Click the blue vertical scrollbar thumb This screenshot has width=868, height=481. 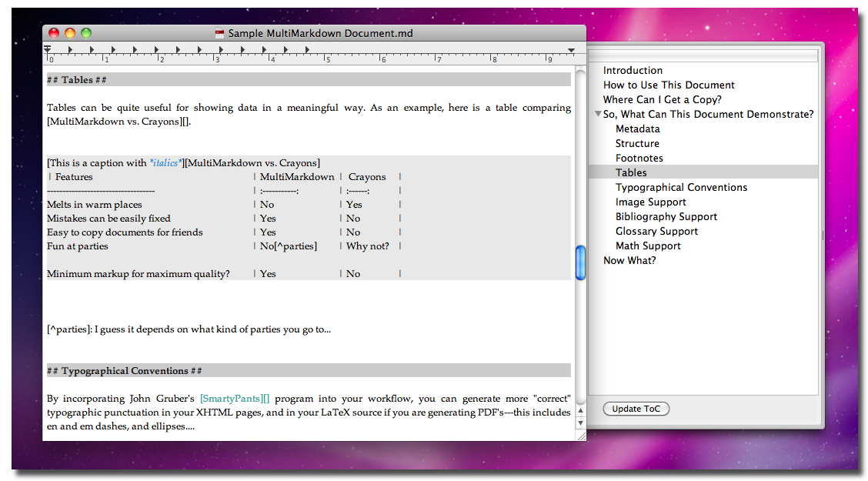coord(580,262)
